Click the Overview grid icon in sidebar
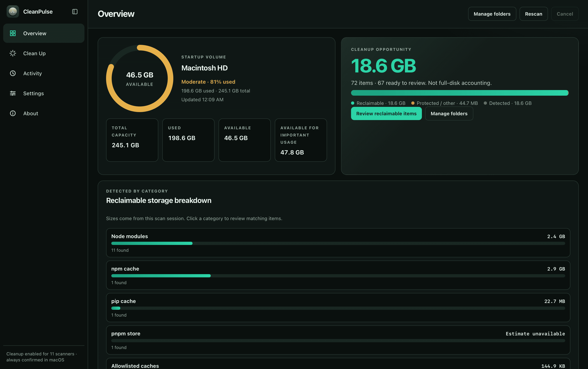Image resolution: width=588 pixels, height=369 pixels. [x=13, y=33]
